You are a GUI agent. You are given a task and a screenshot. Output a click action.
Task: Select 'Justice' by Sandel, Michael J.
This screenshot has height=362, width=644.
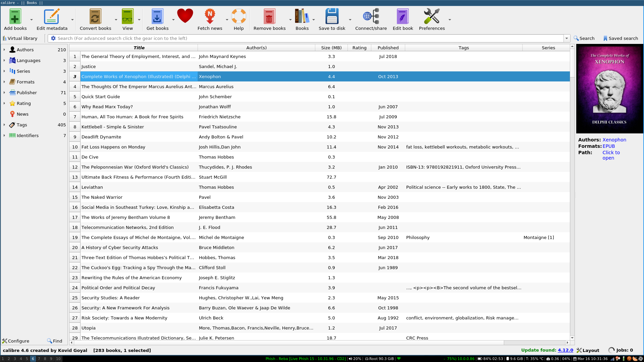point(320,66)
